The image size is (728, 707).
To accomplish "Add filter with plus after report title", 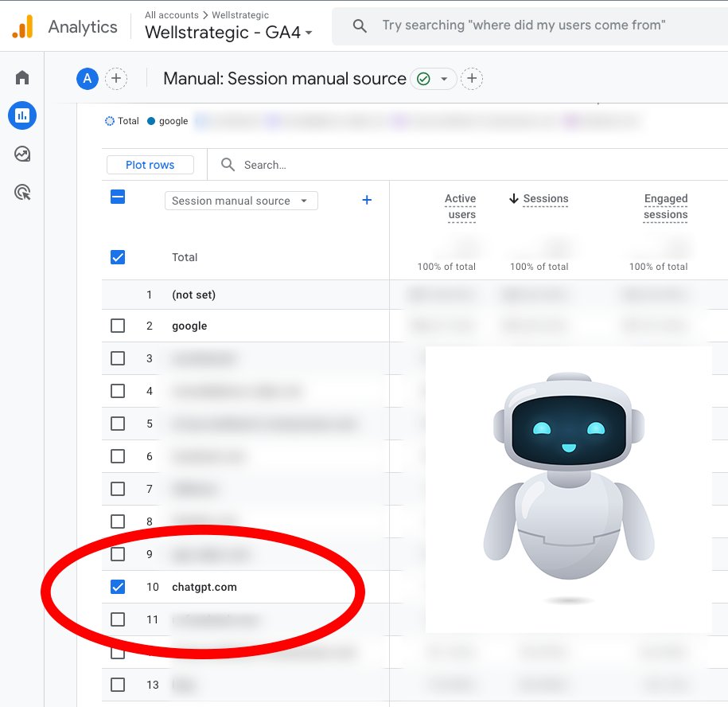I will [x=472, y=79].
